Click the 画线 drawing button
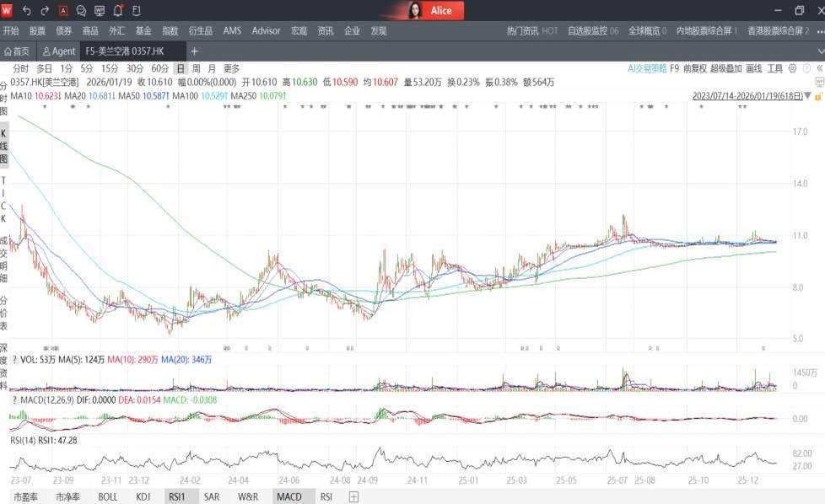The image size is (825, 504). (754, 68)
